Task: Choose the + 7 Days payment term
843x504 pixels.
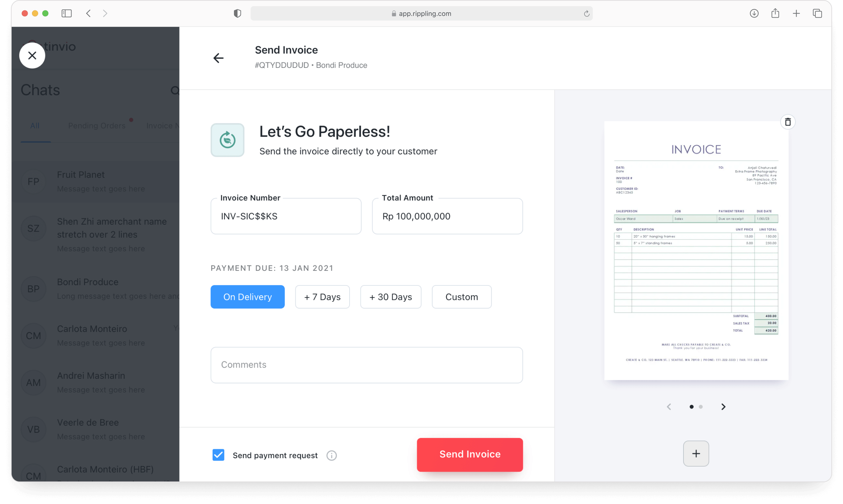Action: tap(322, 297)
